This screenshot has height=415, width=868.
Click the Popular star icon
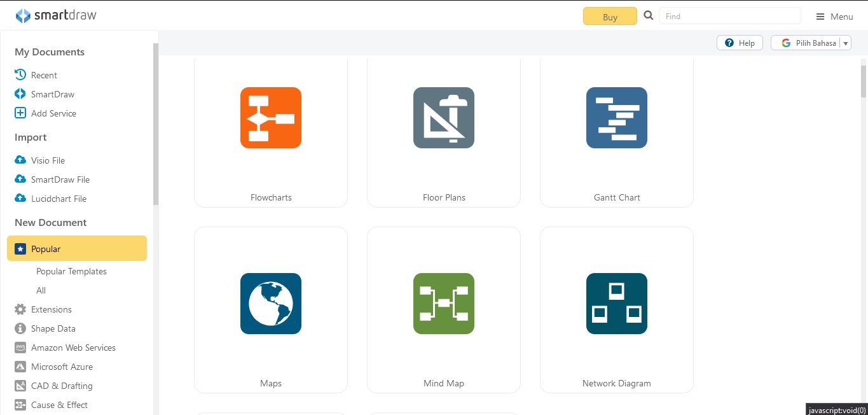(20, 249)
